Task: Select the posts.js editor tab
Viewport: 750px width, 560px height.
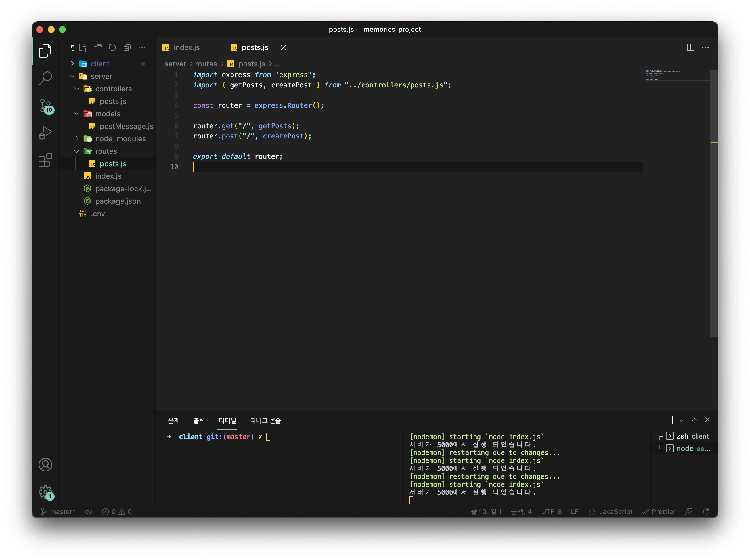Action: pyautogui.click(x=255, y=47)
